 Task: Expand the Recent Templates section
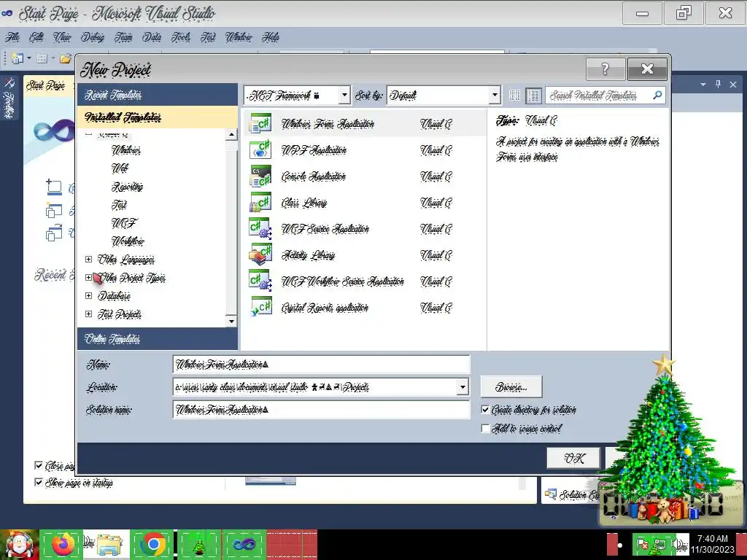click(x=158, y=95)
